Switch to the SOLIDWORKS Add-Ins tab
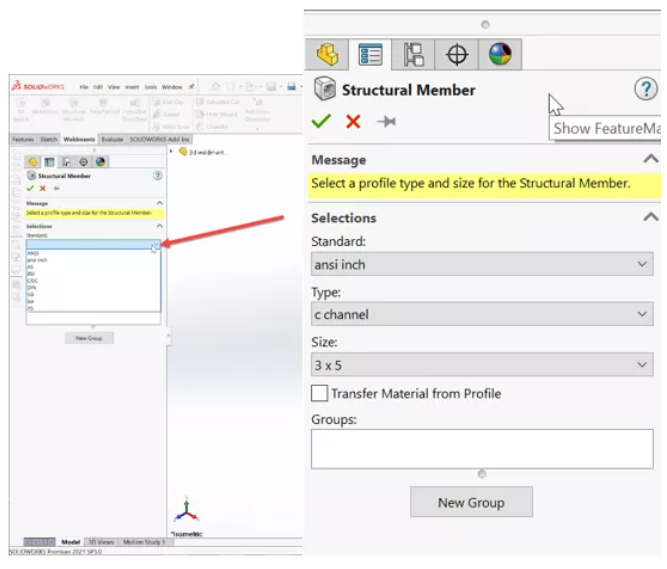667x569 pixels. pyautogui.click(x=159, y=139)
